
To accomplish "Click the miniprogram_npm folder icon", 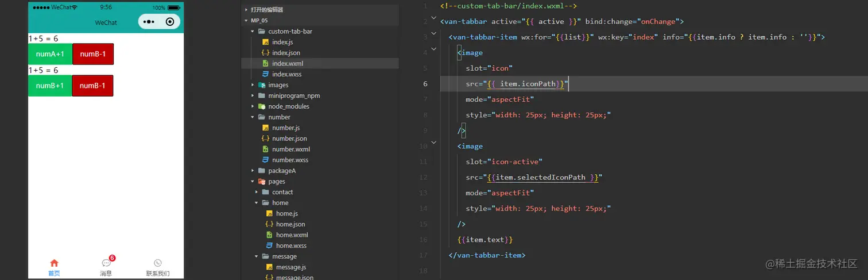I will pos(262,95).
